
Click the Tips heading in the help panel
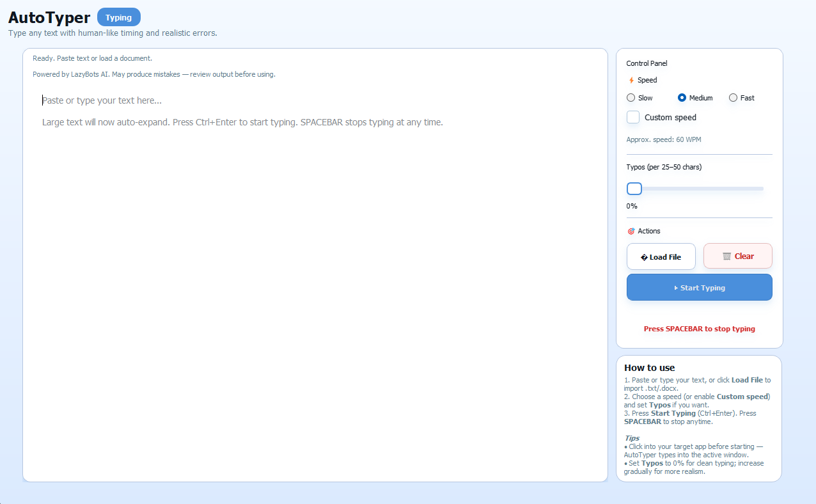631,438
